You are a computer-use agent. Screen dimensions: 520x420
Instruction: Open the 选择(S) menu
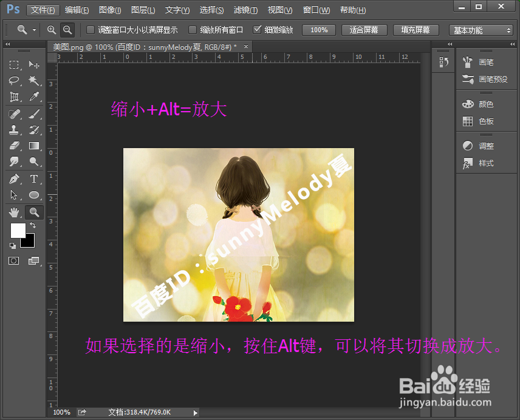[x=211, y=10]
